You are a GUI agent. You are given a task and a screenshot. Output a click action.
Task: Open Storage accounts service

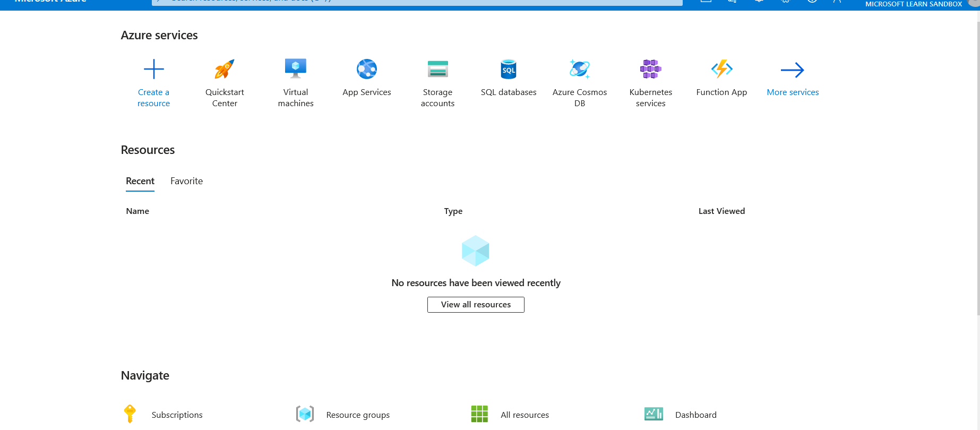click(438, 83)
